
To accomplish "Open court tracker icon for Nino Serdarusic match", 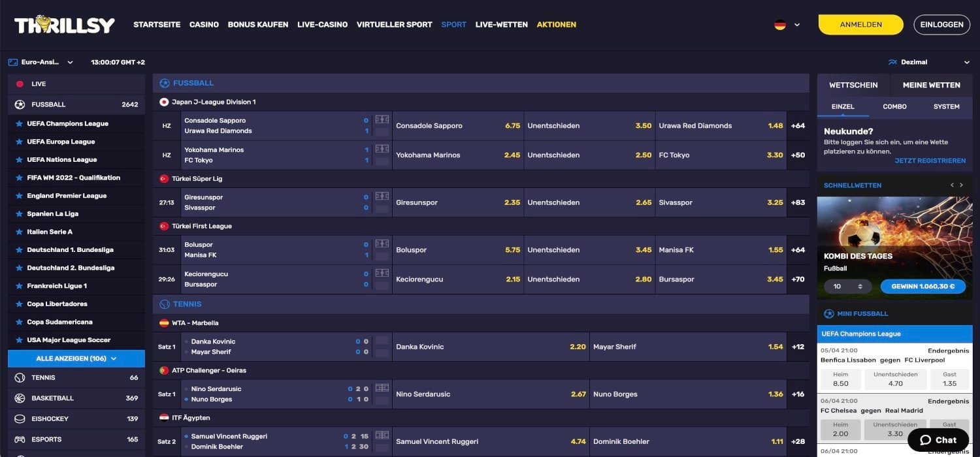I will click(382, 388).
